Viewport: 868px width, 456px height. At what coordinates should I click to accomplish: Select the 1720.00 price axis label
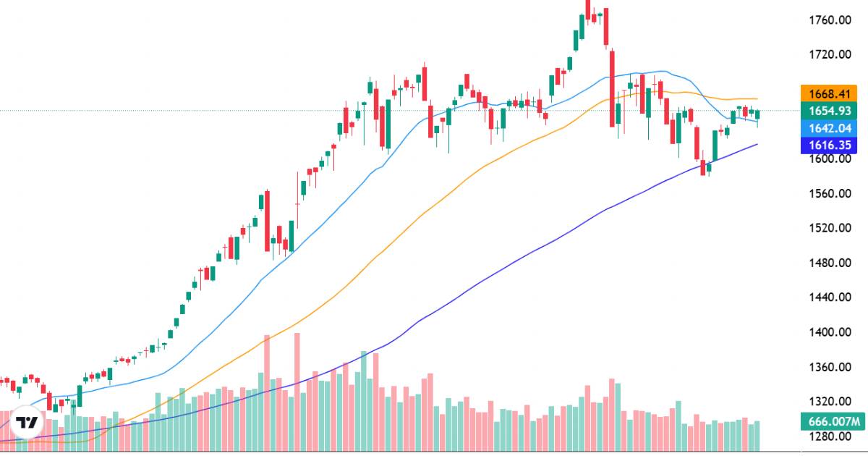pos(829,54)
